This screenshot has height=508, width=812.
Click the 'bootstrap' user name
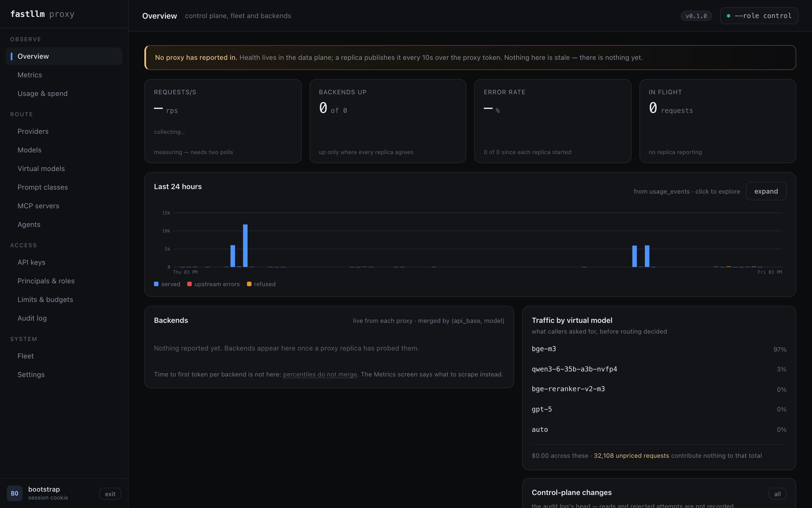coord(44,489)
